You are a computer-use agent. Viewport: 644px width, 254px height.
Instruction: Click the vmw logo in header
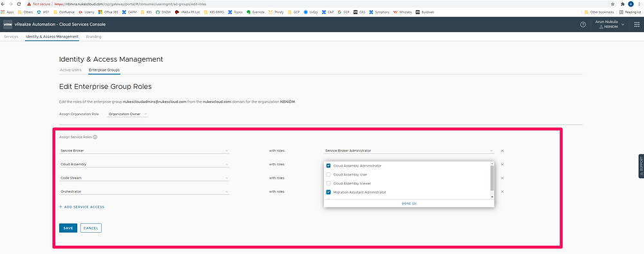click(8, 24)
